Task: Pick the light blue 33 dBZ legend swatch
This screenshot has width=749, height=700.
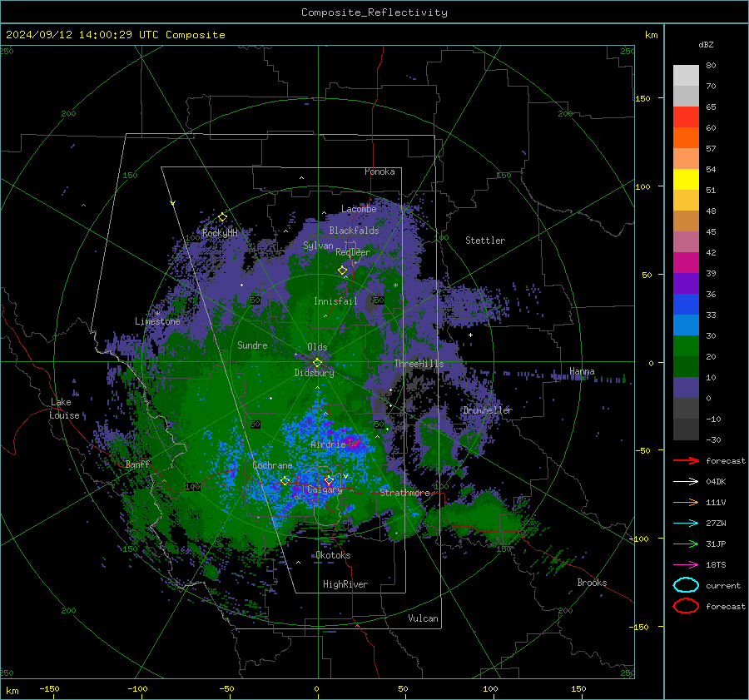Action: coord(686,325)
